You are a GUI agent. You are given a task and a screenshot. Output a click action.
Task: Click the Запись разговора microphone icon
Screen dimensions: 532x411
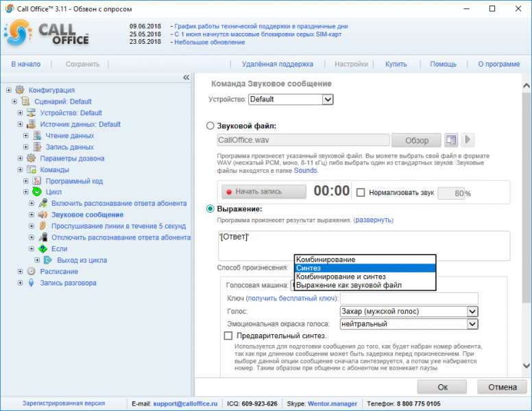32,283
